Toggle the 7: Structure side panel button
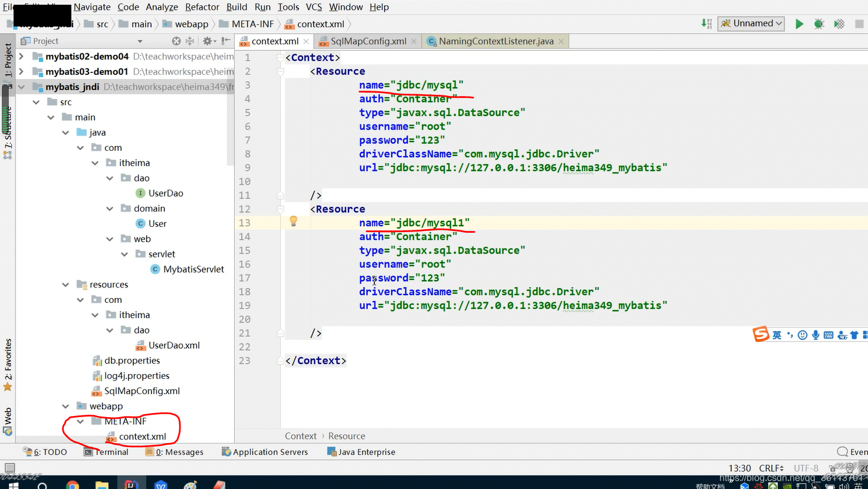The image size is (868, 489). (x=8, y=128)
